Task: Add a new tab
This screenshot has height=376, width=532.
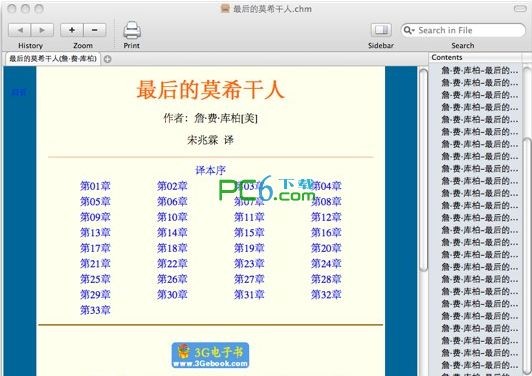Action: pyautogui.click(x=108, y=59)
